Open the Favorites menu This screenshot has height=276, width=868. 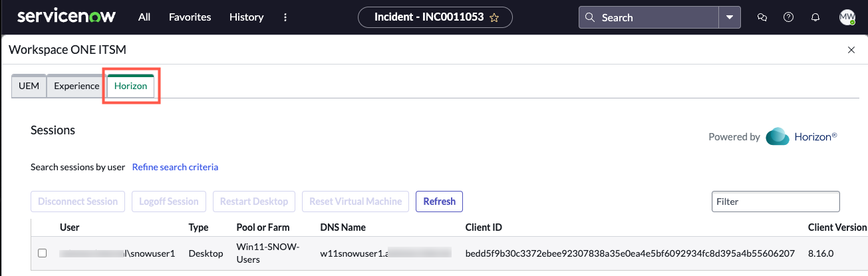(190, 17)
